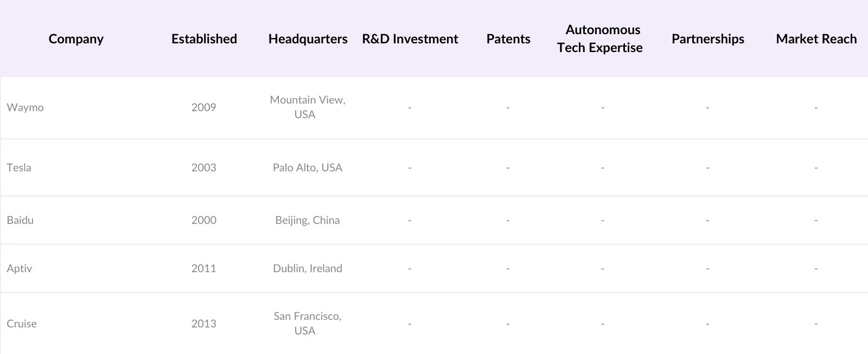
Task: Click the Patents column header
Action: 508,38
